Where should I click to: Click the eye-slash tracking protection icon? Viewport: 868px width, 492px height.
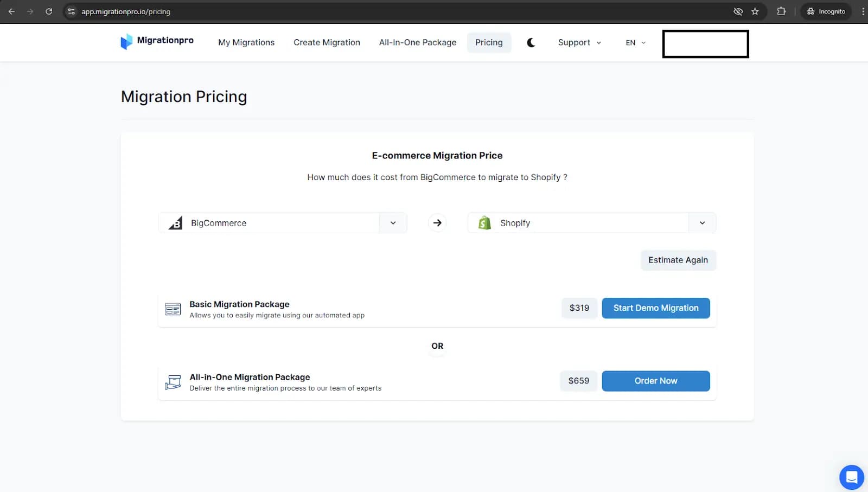pyautogui.click(x=738, y=11)
